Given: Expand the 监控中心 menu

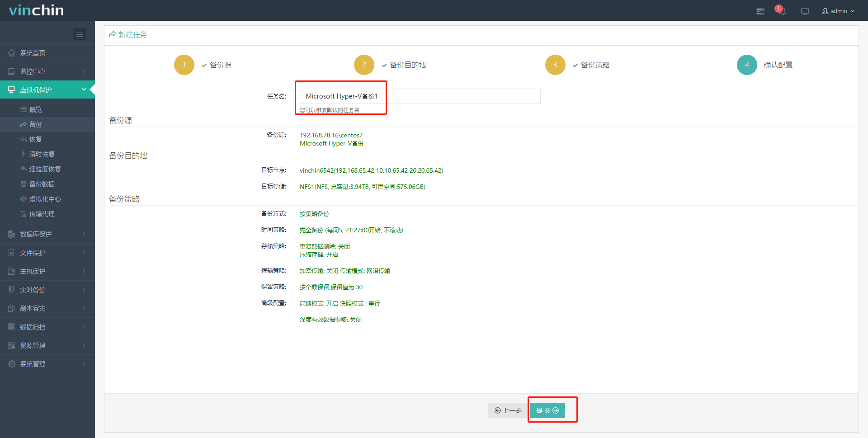Looking at the screenshot, I should coord(47,71).
